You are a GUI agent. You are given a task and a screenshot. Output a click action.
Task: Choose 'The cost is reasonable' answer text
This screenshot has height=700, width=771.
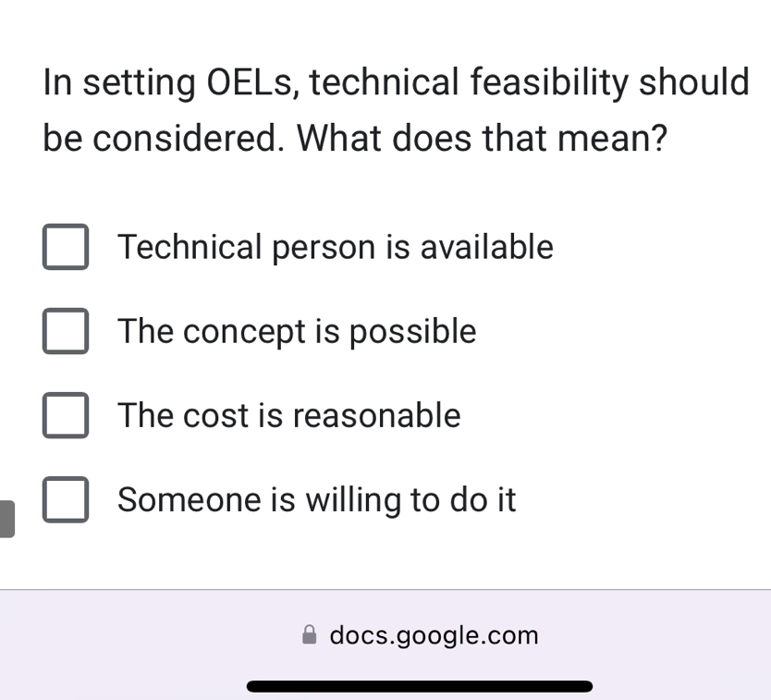click(288, 416)
